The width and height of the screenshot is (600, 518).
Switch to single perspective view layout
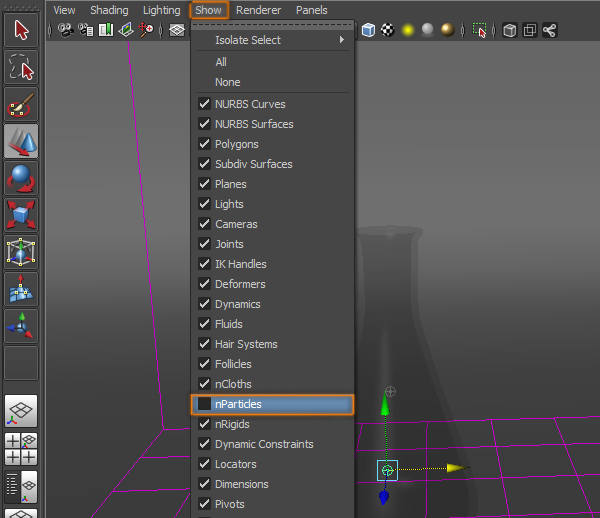(x=21, y=410)
